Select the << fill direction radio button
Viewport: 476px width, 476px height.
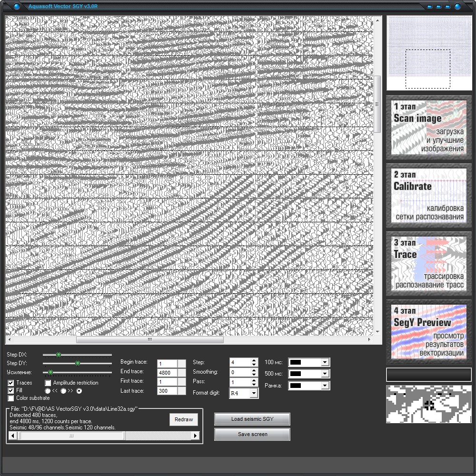[47, 391]
